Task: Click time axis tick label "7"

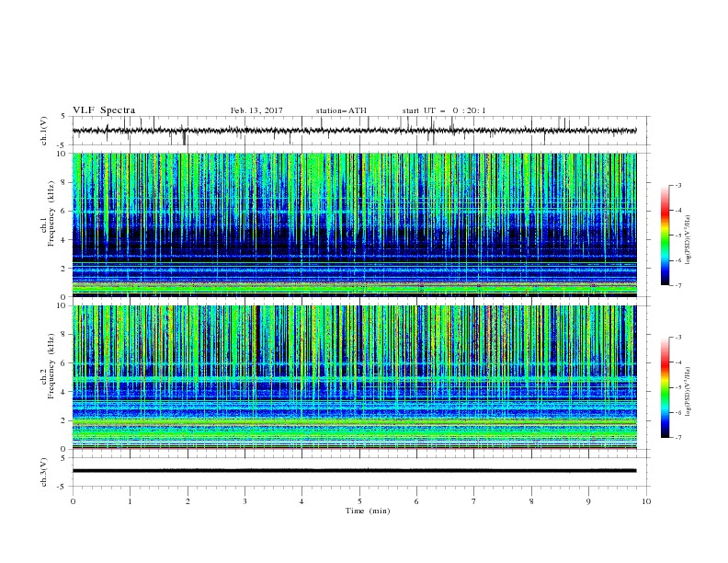Action: 474,501
